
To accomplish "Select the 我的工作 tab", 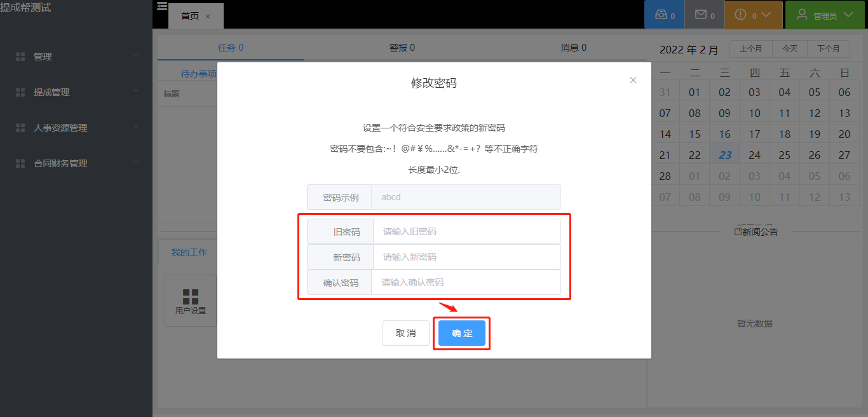I will pos(189,252).
